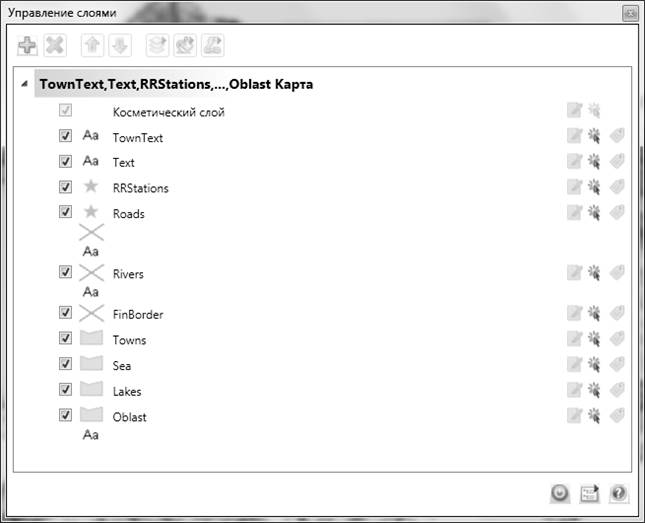Image resolution: width=645 pixels, height=523 pixels.
Task: Select the map root node TownText,...,Oblast Карта
Action: 175,85
